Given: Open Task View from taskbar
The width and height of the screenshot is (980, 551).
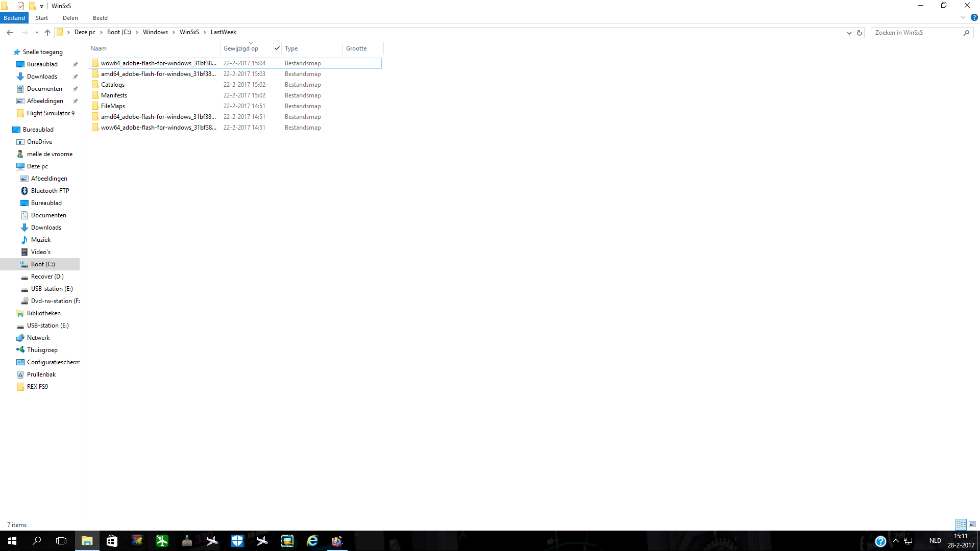Looking at the screenshot, I should 61,541.
